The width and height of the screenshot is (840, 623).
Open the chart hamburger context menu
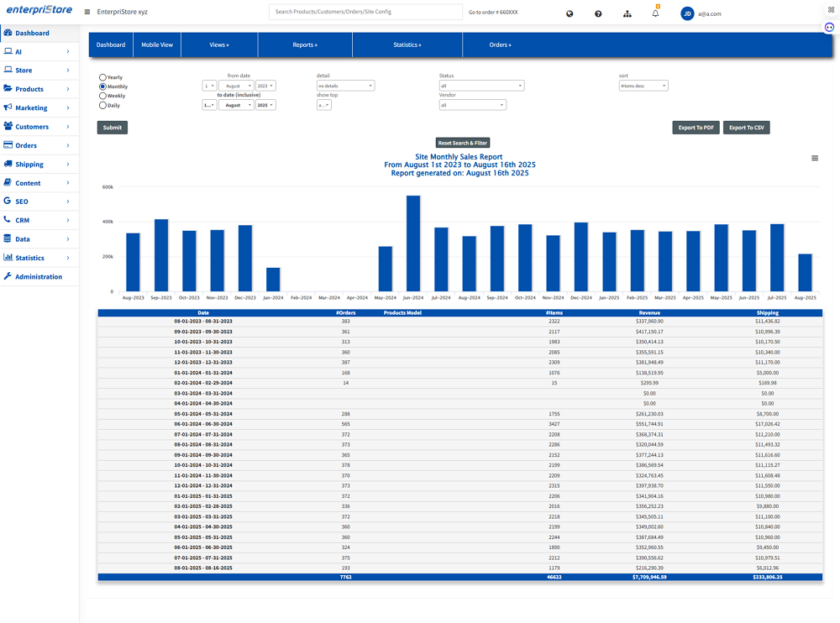click(x=814, y=158)
